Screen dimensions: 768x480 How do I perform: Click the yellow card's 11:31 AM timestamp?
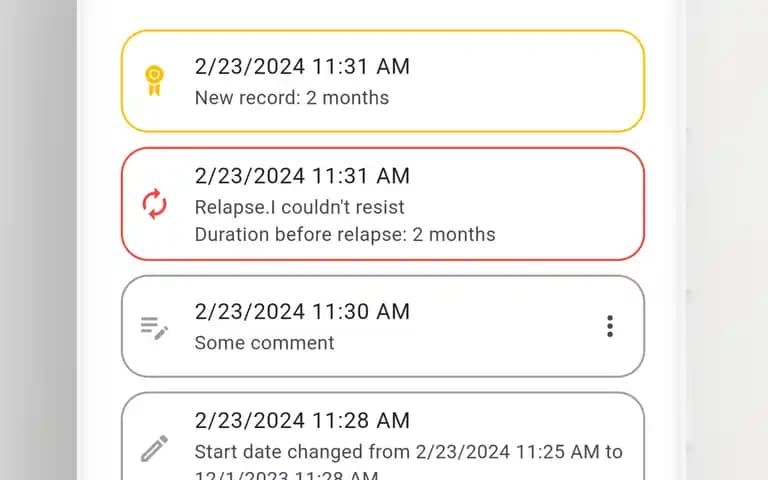click(x=302, y=67)
